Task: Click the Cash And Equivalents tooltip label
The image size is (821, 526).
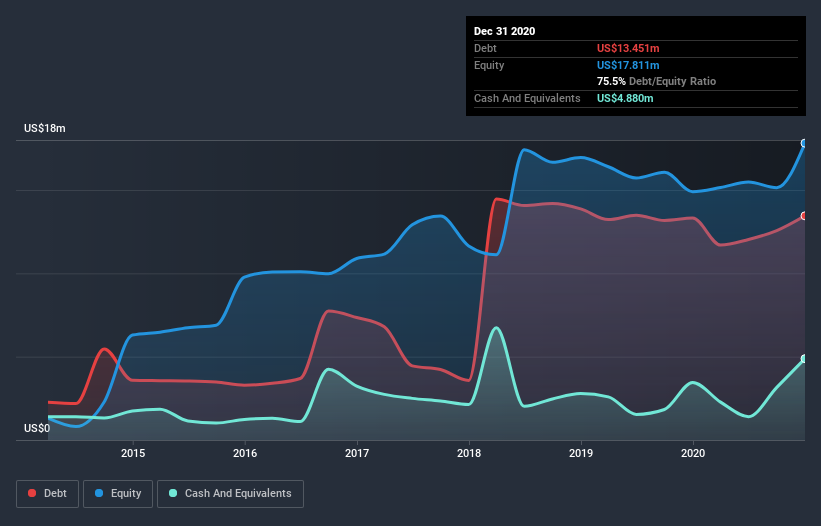Action: coord(527,98)
